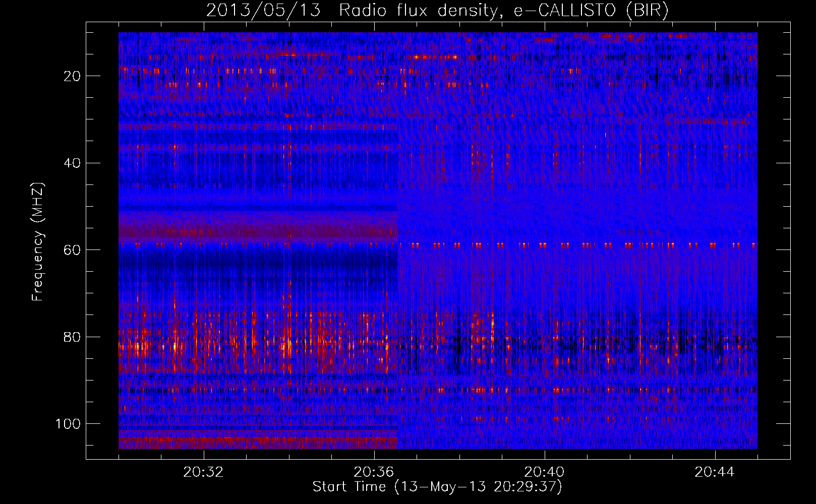Viewport: 816px width, 504px height.
Task: Click the frequency tick label 80
Action: (x=72, y=337)
